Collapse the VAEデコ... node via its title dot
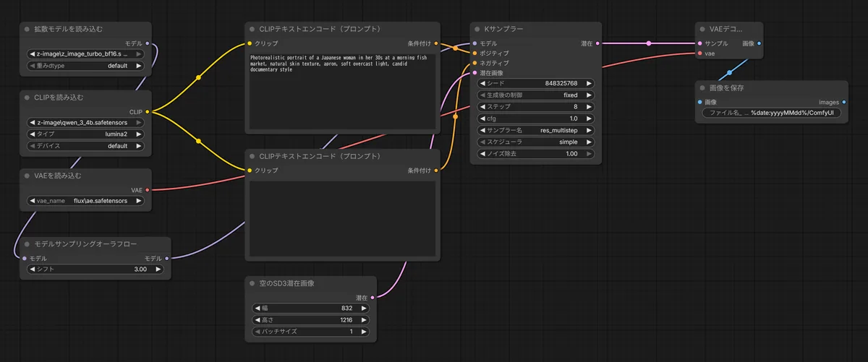The width and height of the screenshot is (868, 362). 702,30
